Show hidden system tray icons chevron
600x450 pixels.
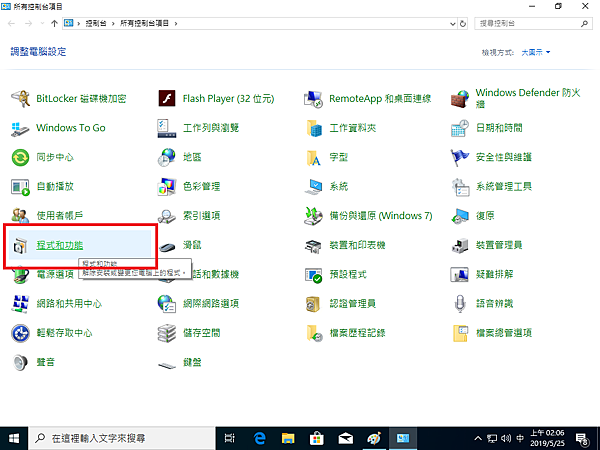tap(478, 438)
